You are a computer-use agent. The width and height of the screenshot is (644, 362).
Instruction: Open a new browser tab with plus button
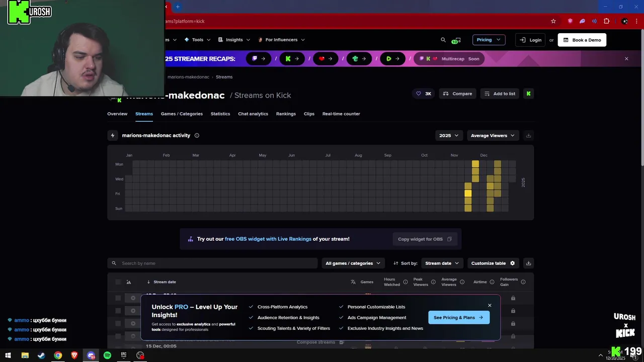[x=178, y=7]
